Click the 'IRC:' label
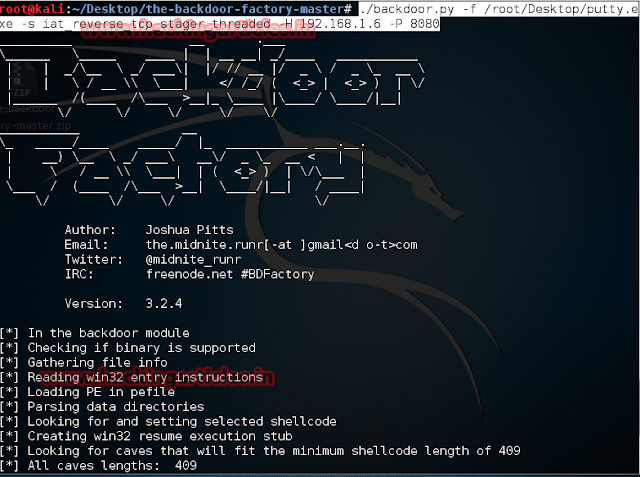The width and height of the screenshot is (640, 477). click(79, 274)
